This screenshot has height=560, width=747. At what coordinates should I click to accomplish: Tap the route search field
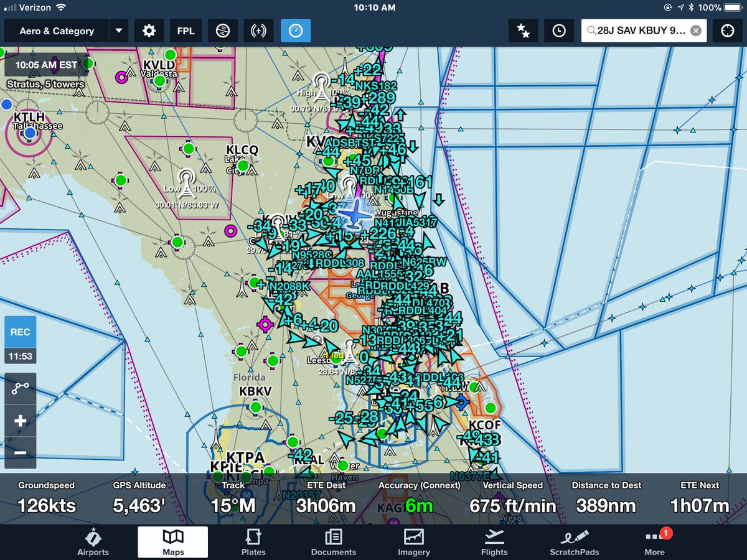pyautogui.click(x=644, y=30)
